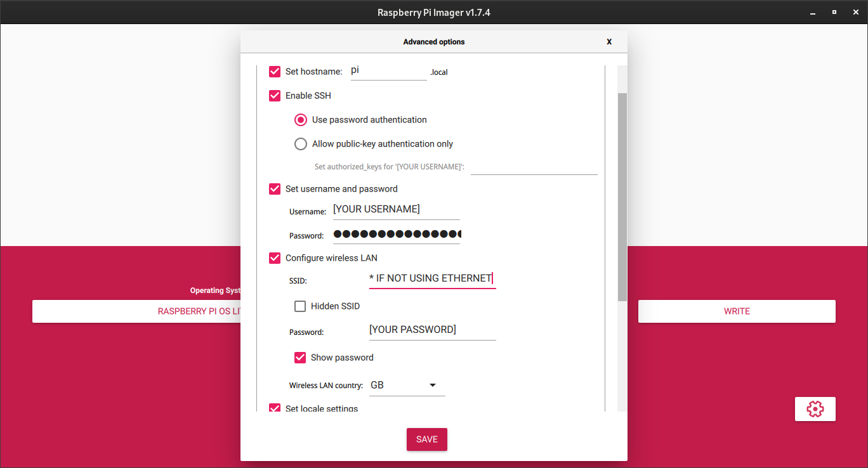Maximize the Raspberry Pi Imager window
Screen dimensions: 868x468
point(834,12)
